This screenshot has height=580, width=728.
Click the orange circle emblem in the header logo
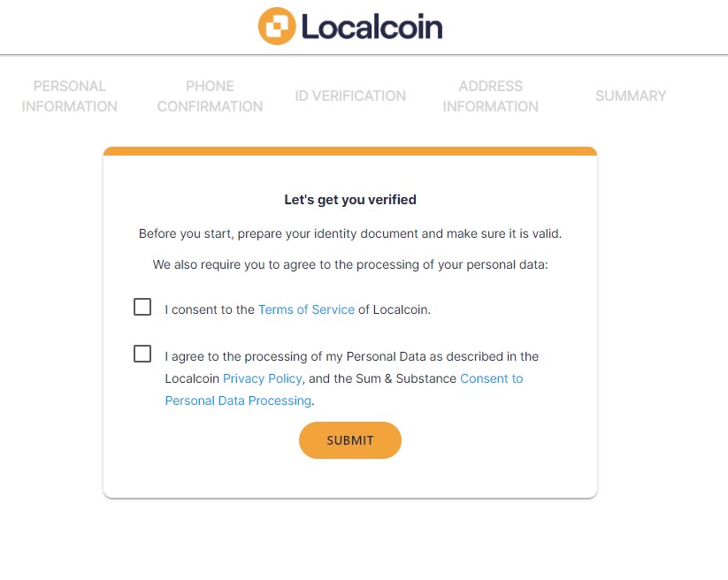tap(275, 27)
